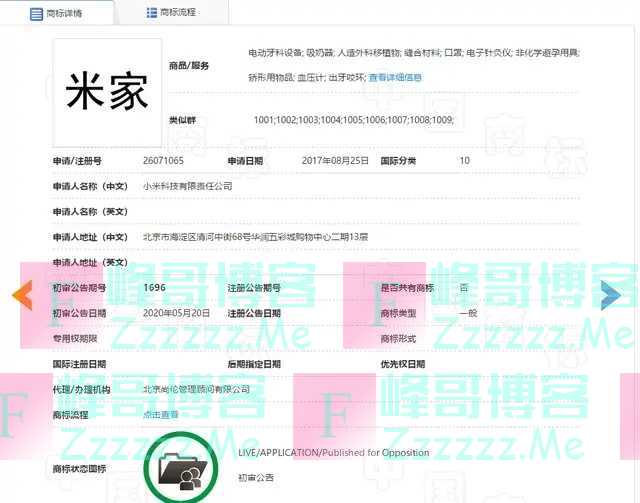Screen dimensions: 640x503
Task: Click the 米家 trademark image
Action: tap(106, 92)
